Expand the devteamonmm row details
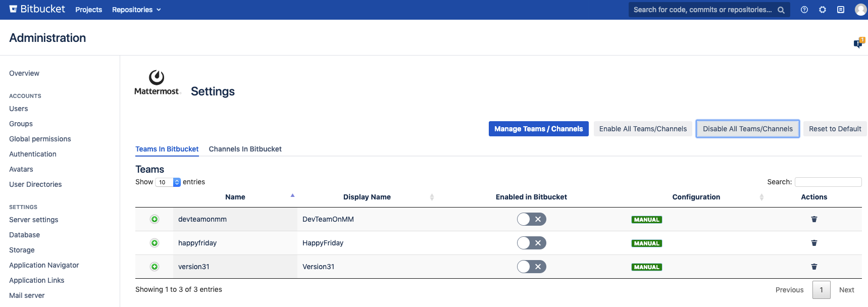 155,219
